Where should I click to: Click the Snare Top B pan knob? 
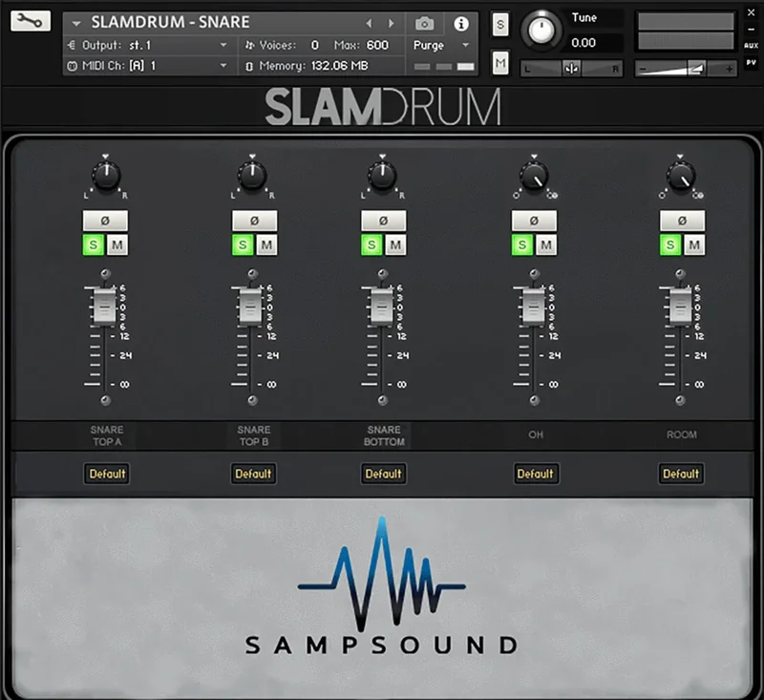coord(252,176)
